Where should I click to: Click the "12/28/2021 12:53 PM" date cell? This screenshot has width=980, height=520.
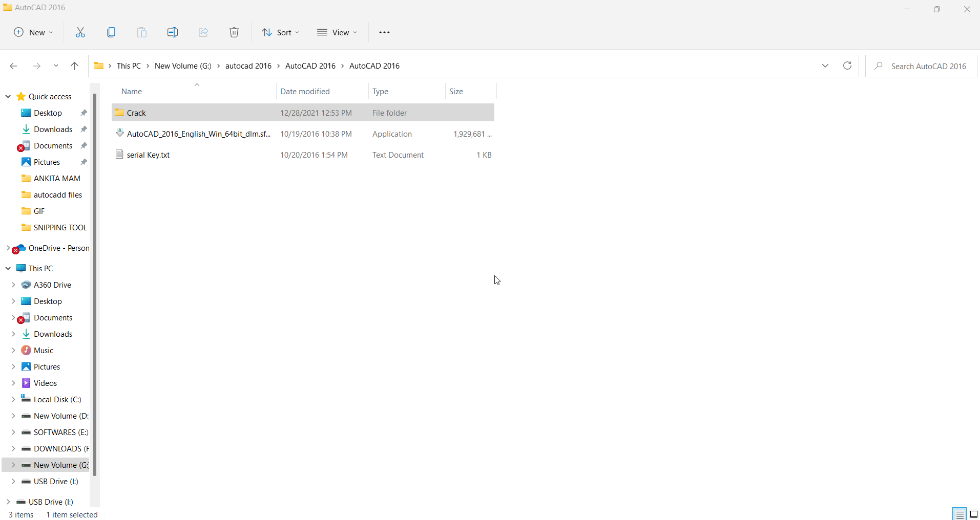tap(316, 113)
